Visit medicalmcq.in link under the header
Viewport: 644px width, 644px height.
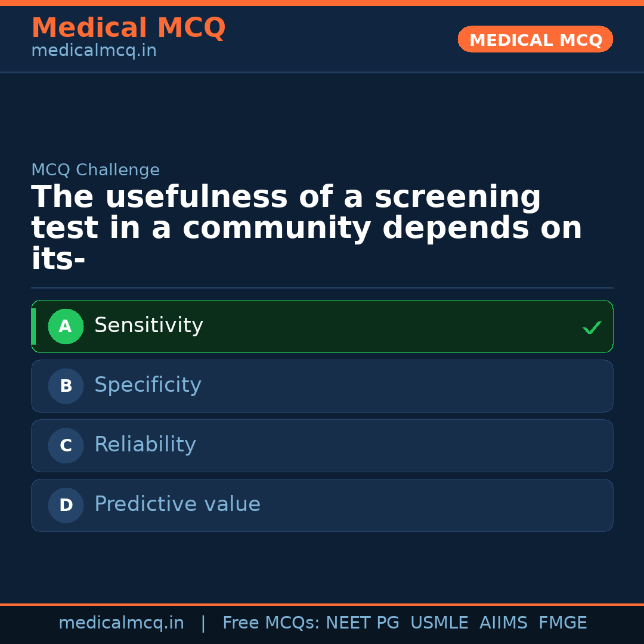tap(94, 51)
